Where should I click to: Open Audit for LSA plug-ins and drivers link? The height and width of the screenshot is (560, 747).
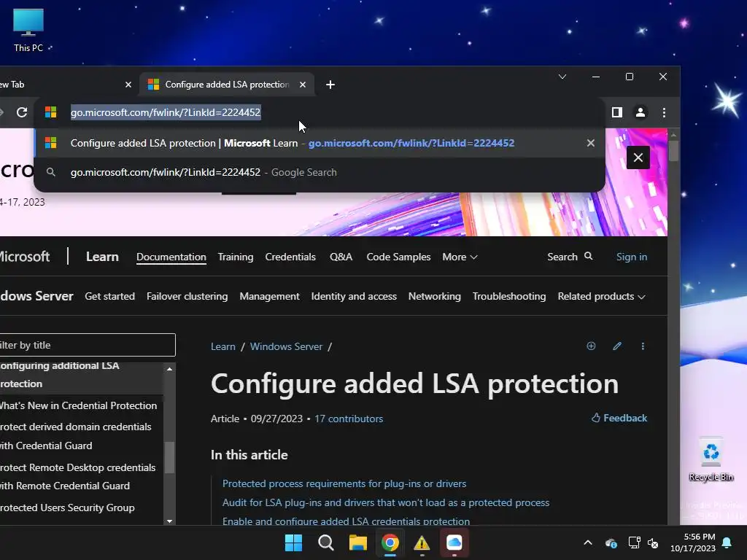tap(386, 503)
